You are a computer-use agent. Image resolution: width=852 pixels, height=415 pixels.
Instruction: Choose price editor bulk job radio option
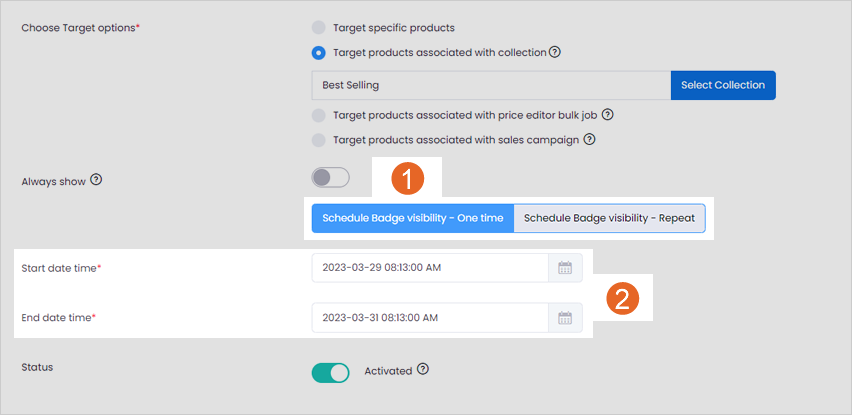318,115
